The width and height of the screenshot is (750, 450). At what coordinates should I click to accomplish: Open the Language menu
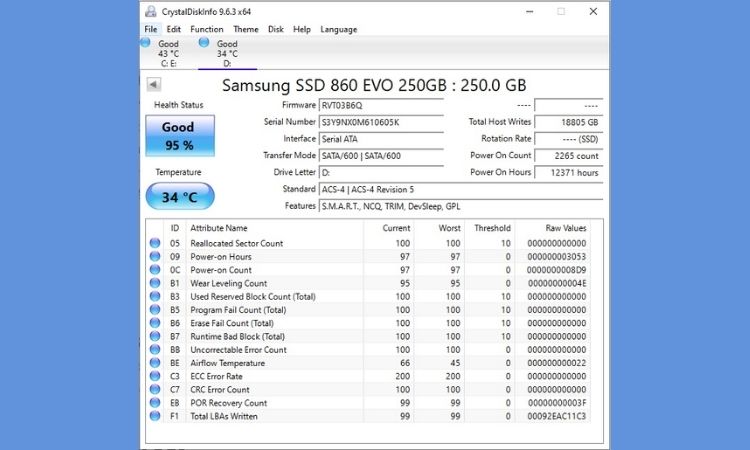click(x=338, y=29)
